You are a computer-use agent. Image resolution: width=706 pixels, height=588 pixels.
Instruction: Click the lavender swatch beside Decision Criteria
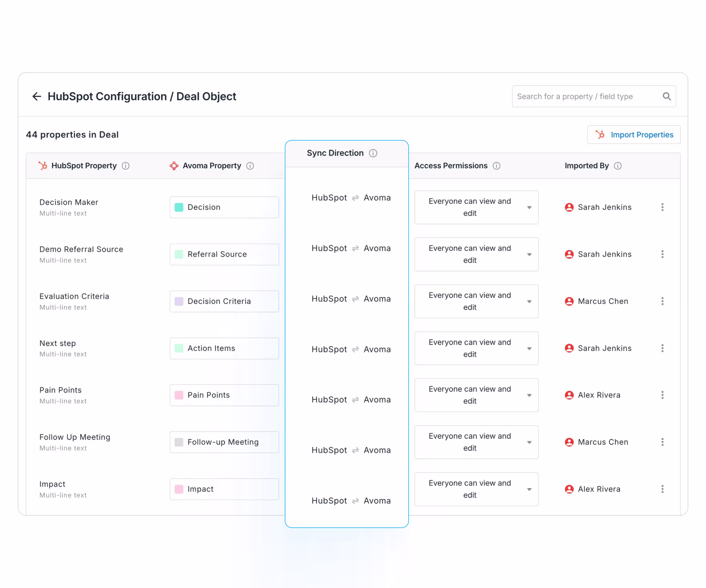tap(179, 301)
